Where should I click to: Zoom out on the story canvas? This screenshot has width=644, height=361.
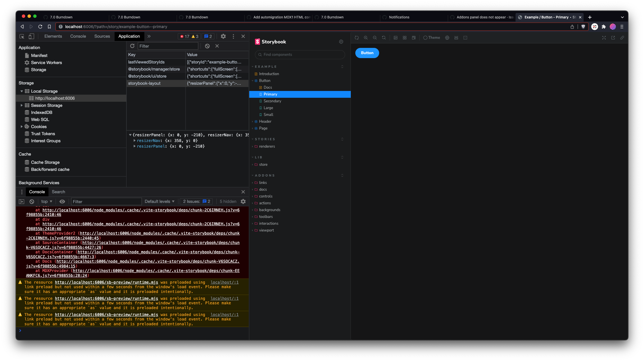(375, 37)
